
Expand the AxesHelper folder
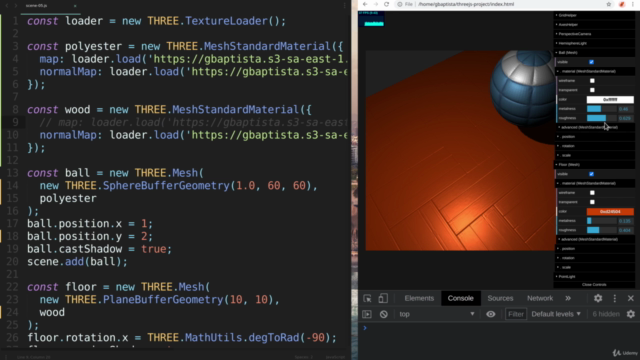click(x=594, y=25)
